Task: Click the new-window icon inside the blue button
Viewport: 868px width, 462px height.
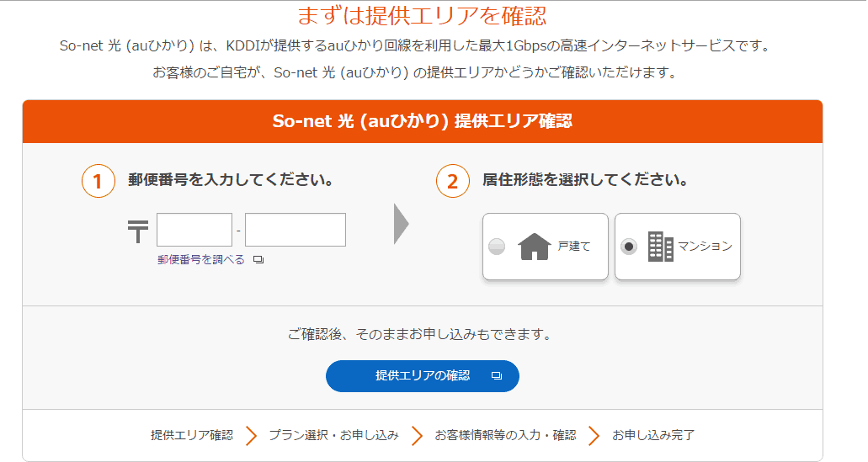Action: (497, 375)
